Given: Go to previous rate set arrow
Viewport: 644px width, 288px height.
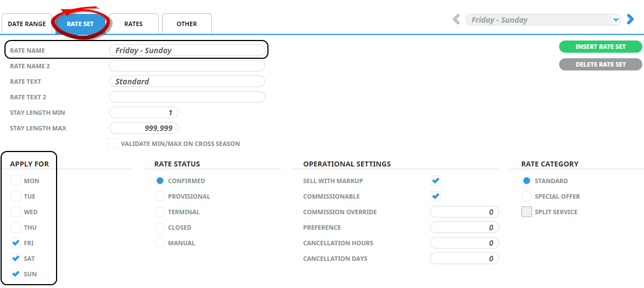Looking at the screenshot, I should tap(457, 20).
